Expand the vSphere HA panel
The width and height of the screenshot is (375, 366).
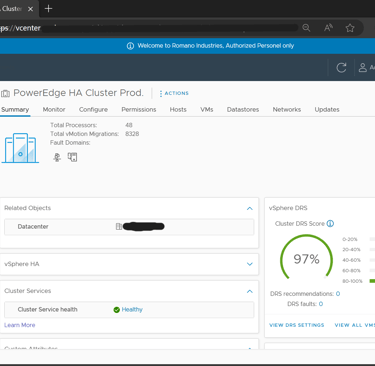[250, 264]
